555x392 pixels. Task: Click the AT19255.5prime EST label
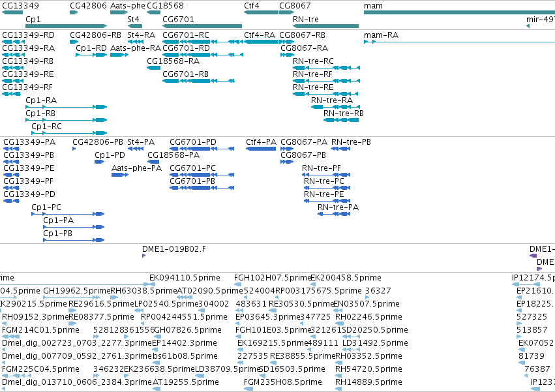pyautogui.click(x=186, y=382)
